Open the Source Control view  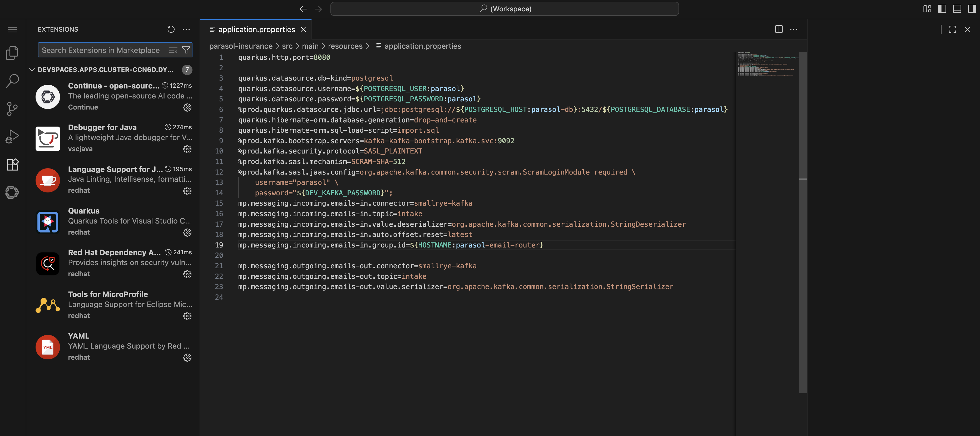point(12,109)
